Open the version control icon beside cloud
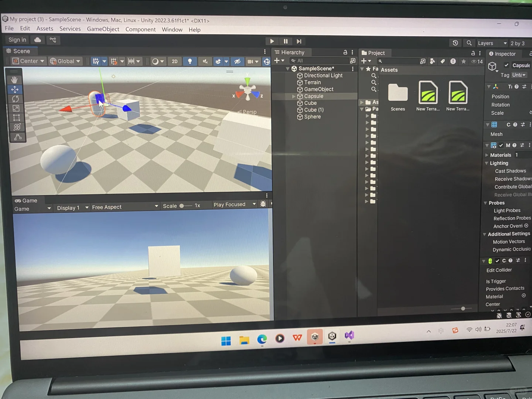532x399 pixels. pyautogui.click(x=53, y=40)
